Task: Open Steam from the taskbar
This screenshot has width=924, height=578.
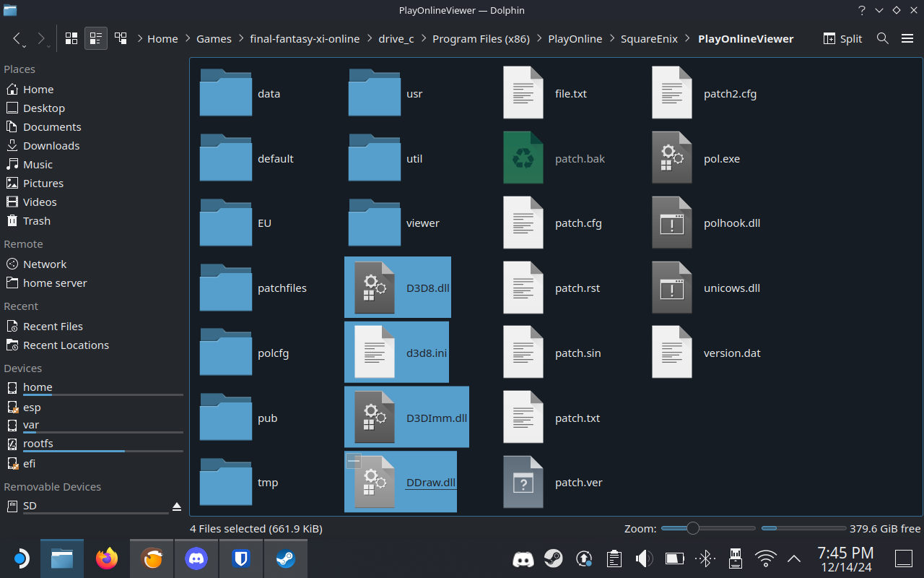Action: [x=285, y=558]
